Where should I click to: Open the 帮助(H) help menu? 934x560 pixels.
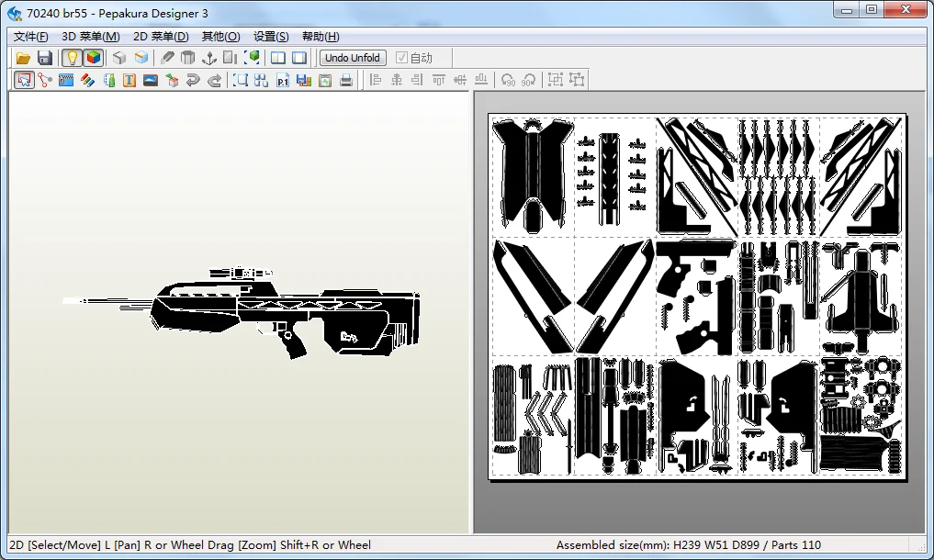tap(321, 37)
